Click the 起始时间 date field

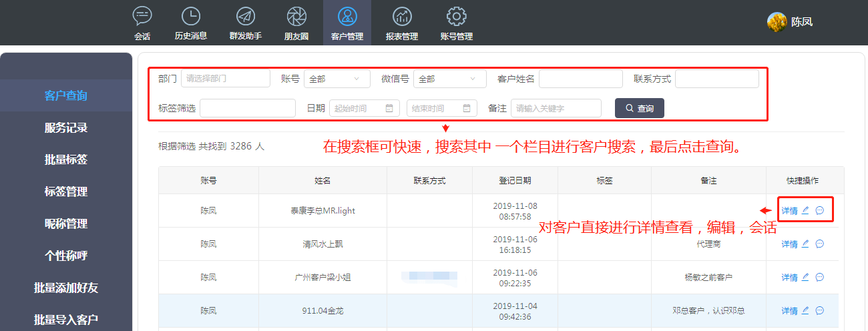coord(365,108)
